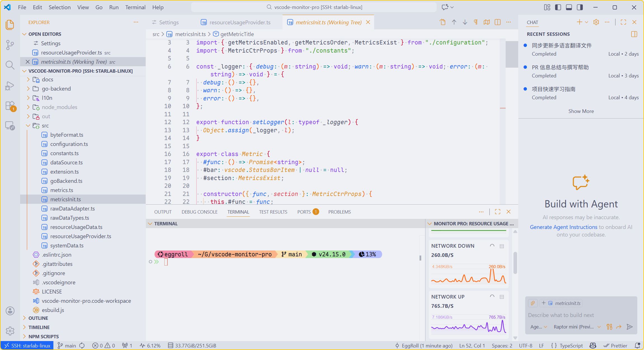This screenshot has height=350, width=644.
Task: Open the Terminal menu
Action: pyautogui.click(x=135, y=7)
